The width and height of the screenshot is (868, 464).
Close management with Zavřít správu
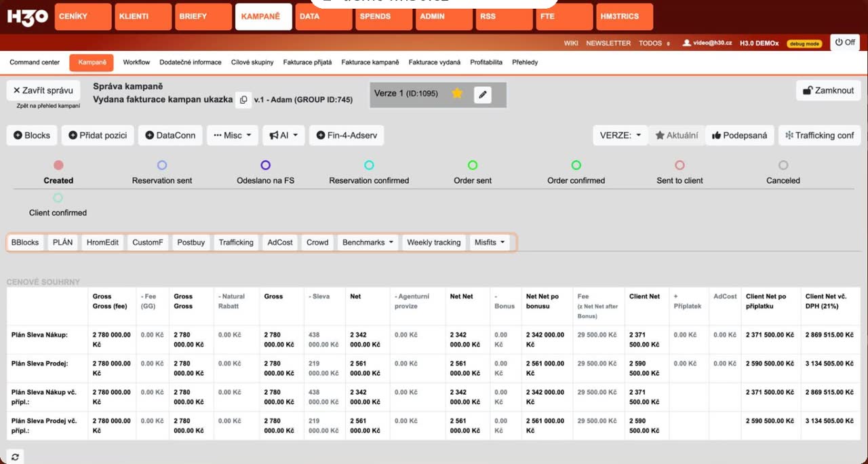(43, 90)
